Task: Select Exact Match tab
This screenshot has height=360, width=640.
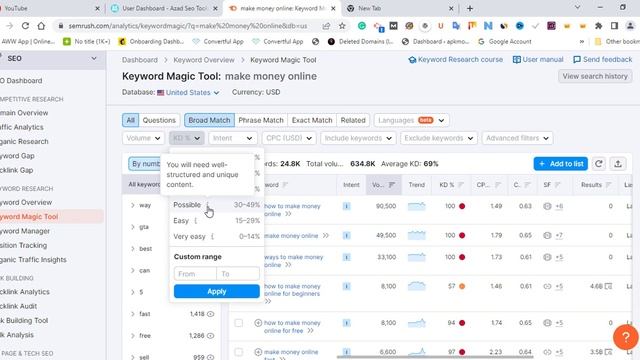Action: [x=312, y=120]
